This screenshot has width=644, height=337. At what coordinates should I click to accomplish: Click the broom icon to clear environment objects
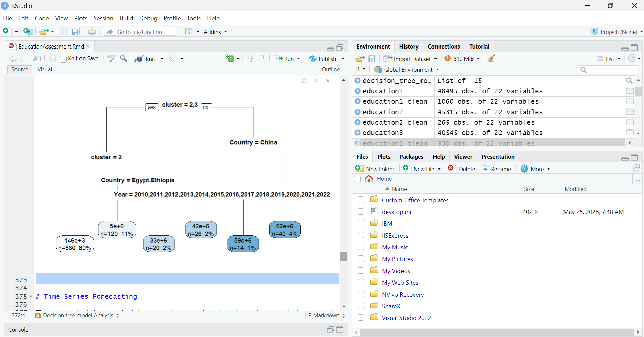(491, 58)
